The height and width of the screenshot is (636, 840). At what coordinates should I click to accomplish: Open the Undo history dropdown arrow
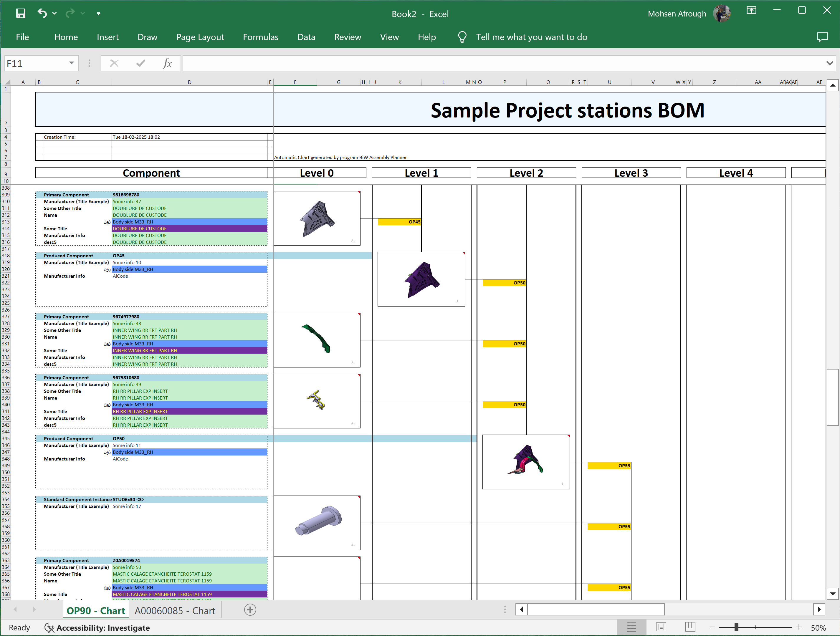(55, 14)
